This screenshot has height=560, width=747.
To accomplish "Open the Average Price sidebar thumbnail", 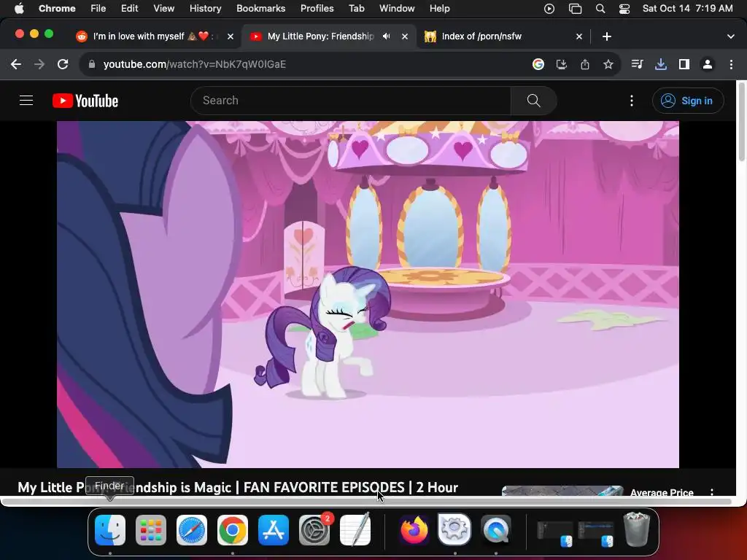I will (x=562, y=491).
